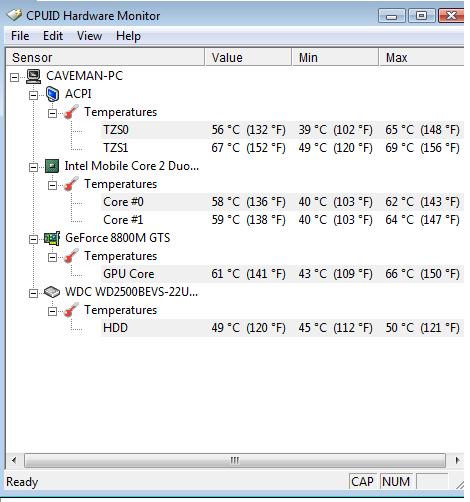The width and height of the screenshot is (470, 502).
Task: Collapse the GeForce 8800M GTS node
Action: pyautogui.click(x=33, y=239)
